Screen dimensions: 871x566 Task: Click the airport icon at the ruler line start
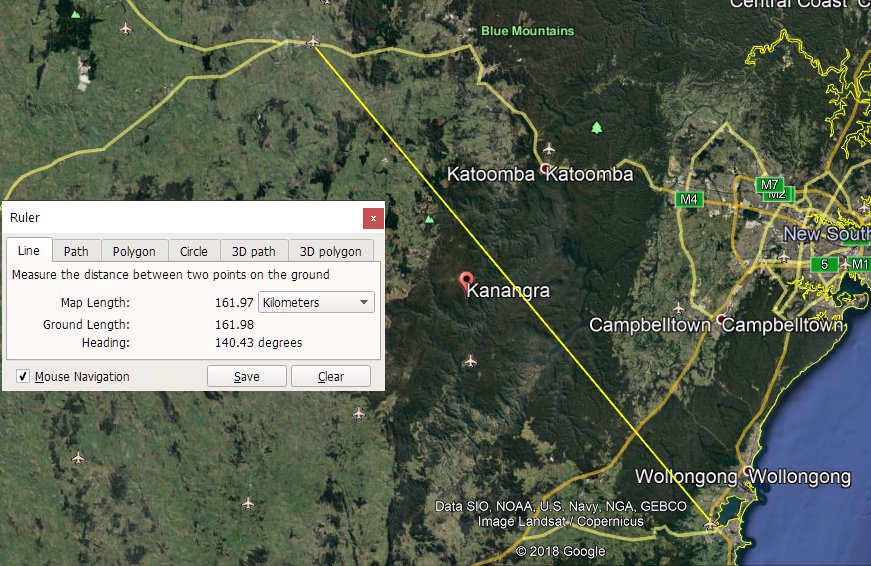click(x=313, y=42)
